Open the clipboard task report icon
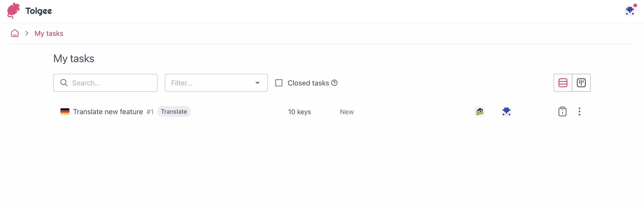644x207 pixels. pos(562,112)
